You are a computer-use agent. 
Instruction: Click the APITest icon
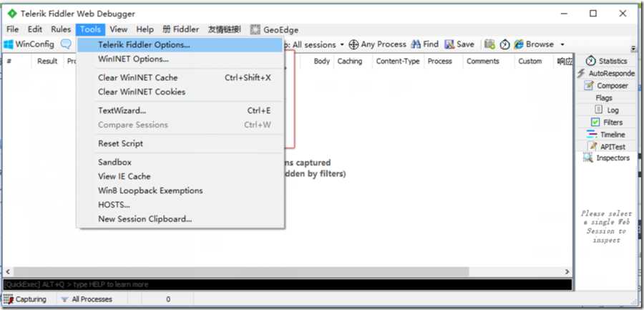tap(592, 146)
